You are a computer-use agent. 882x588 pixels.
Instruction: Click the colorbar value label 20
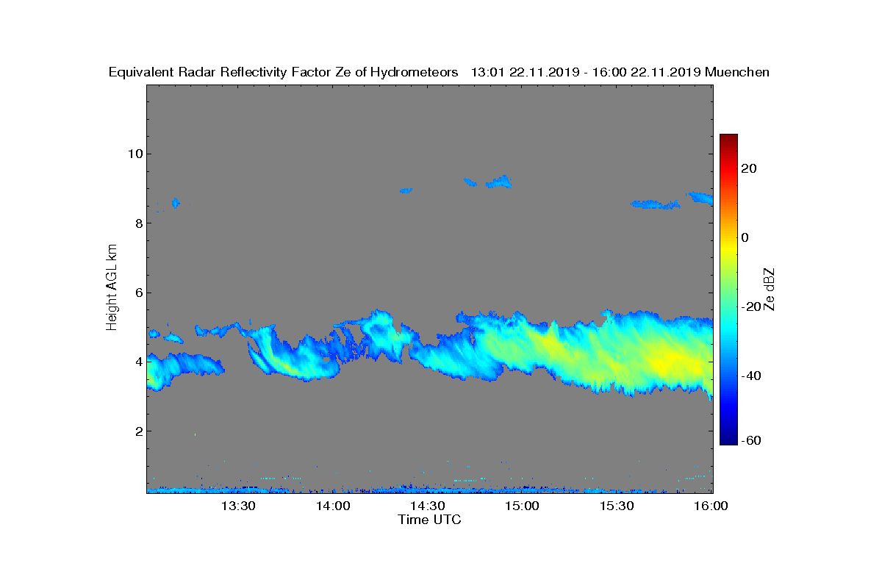coord(750,168)
